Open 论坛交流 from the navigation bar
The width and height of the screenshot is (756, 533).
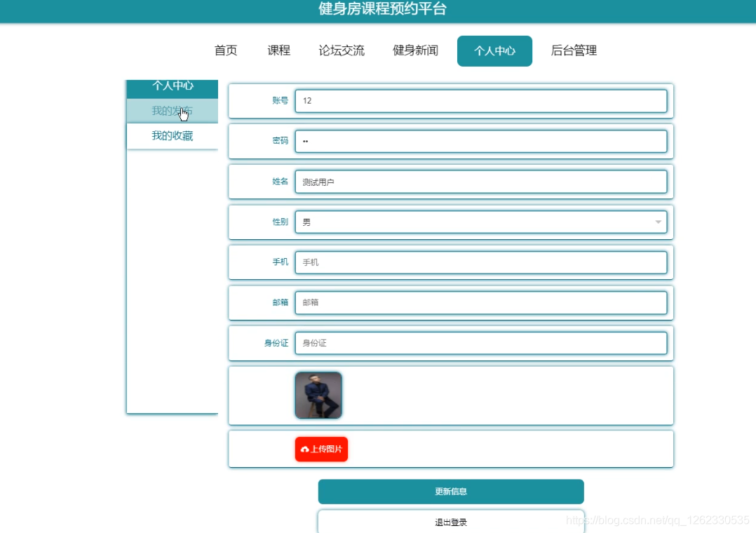(342, 50)
